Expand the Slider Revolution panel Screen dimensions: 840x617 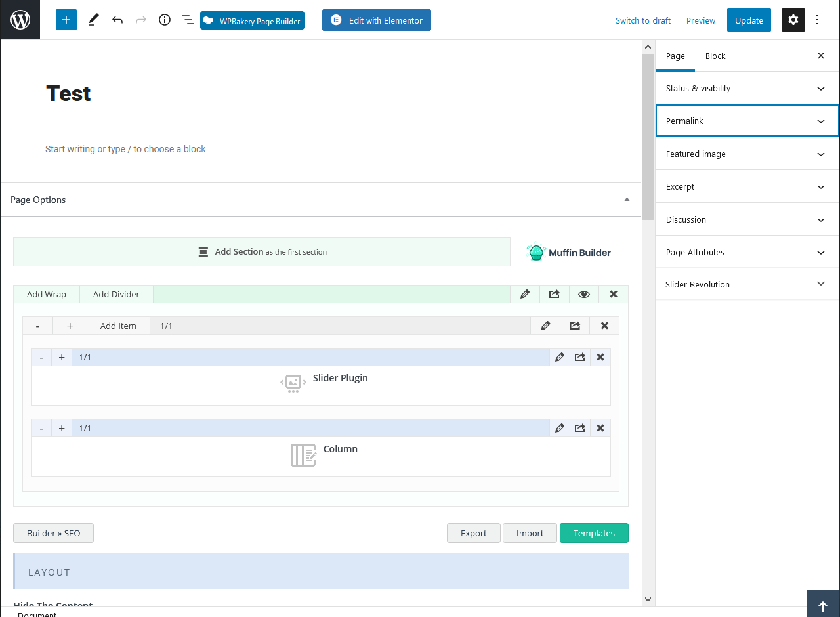747,284
